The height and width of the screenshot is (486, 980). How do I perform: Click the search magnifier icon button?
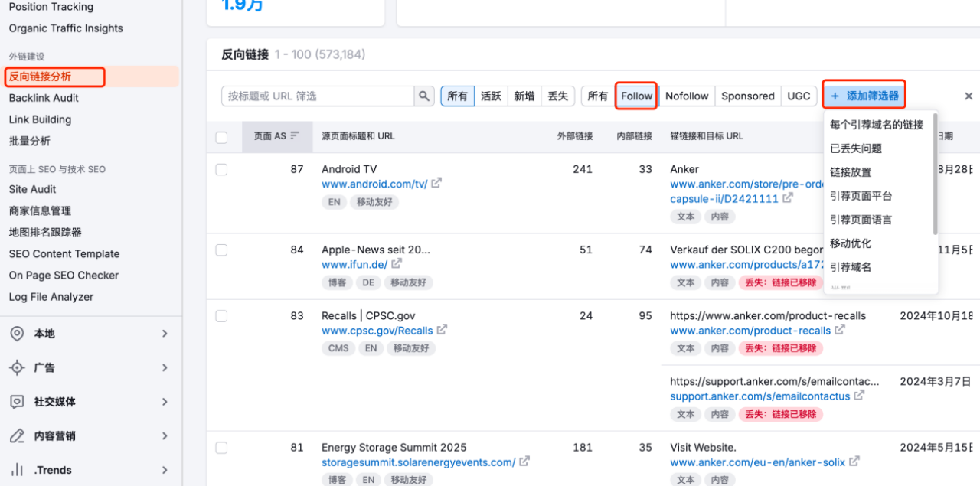[x=424, y=96]
